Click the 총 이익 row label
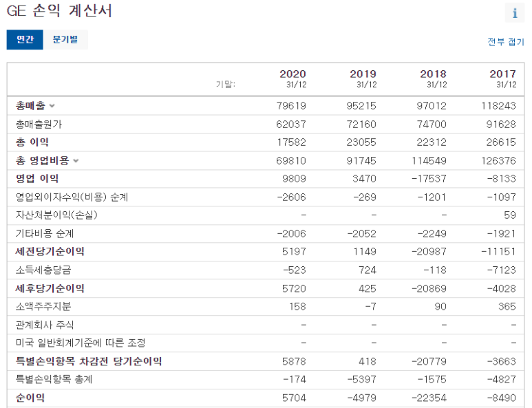Image resolution: width=532 pixels, height=408 pixels. coord(32,142)
